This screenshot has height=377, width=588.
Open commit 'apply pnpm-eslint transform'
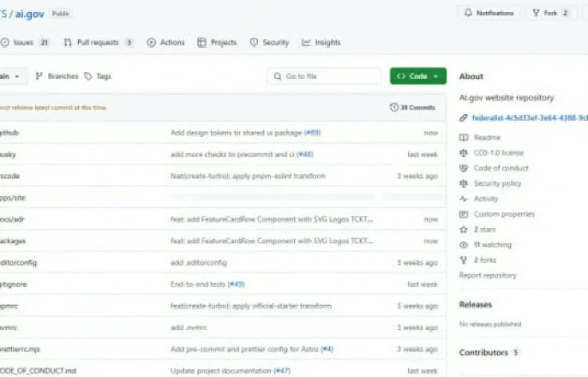pos(248,177)
